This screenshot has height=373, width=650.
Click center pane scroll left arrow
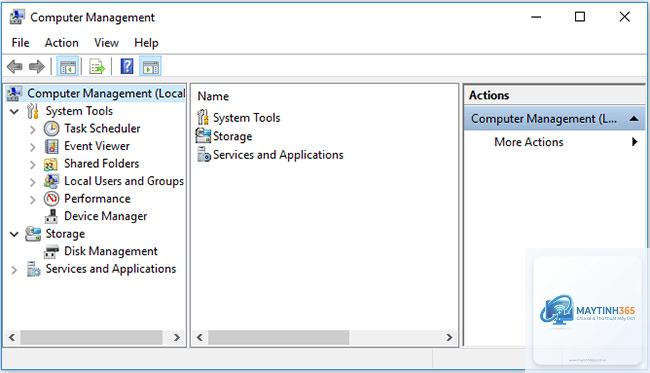200,337
